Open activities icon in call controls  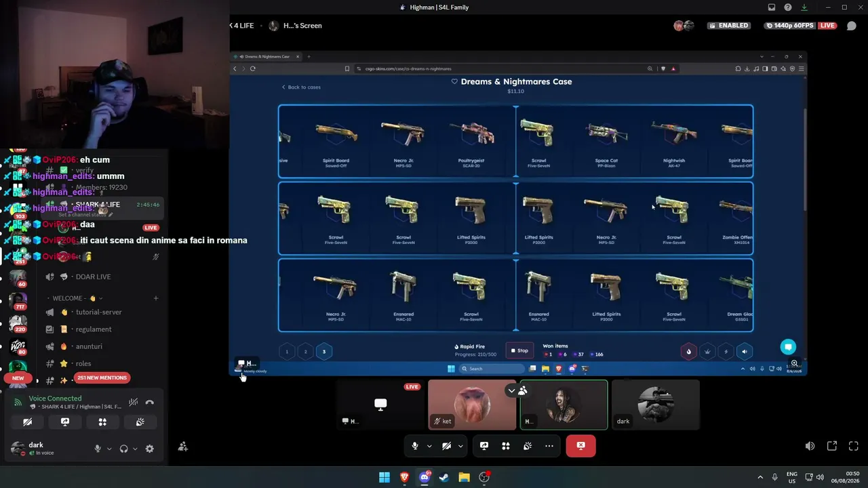[506, 446]
